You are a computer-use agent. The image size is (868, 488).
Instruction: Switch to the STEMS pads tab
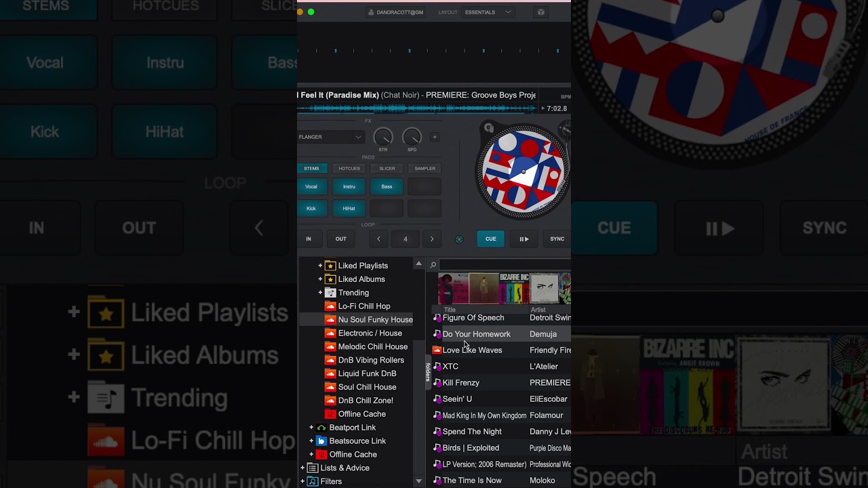pos(312,169)
